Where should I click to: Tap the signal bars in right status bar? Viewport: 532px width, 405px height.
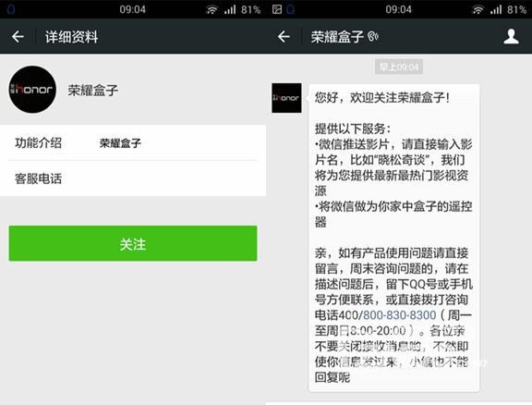496,9
